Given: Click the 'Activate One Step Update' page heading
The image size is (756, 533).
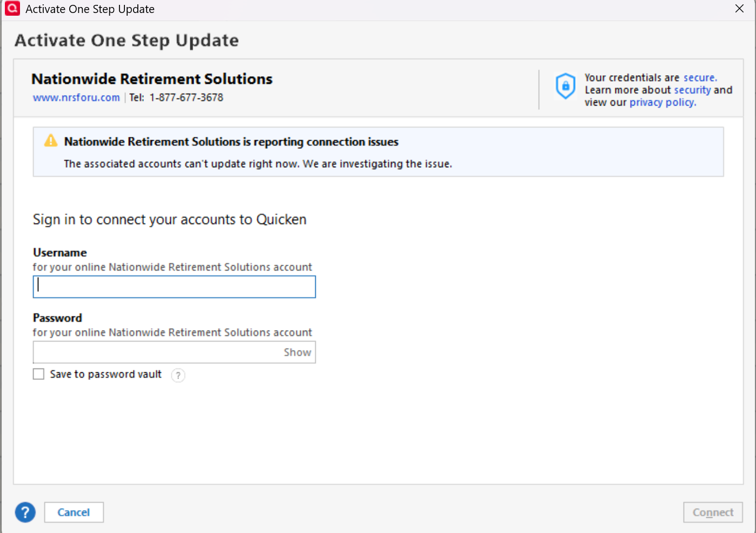Looking at the screenshot, I should (x=127, y=41).
